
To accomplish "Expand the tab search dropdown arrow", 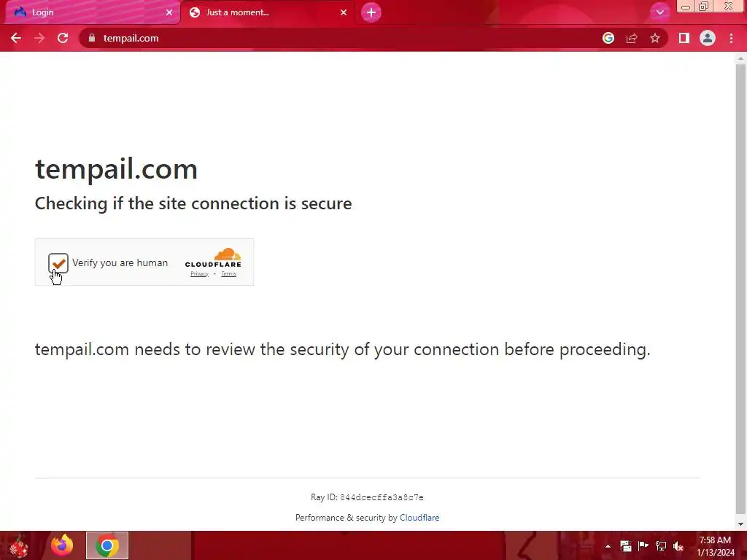I will click(x=659, y=12).
